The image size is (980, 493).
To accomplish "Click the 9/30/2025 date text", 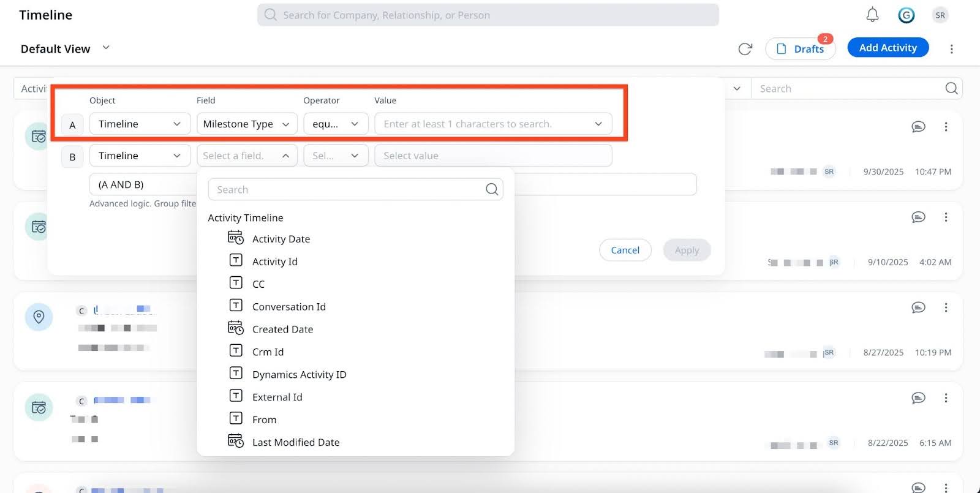I will tap(883, 171).
